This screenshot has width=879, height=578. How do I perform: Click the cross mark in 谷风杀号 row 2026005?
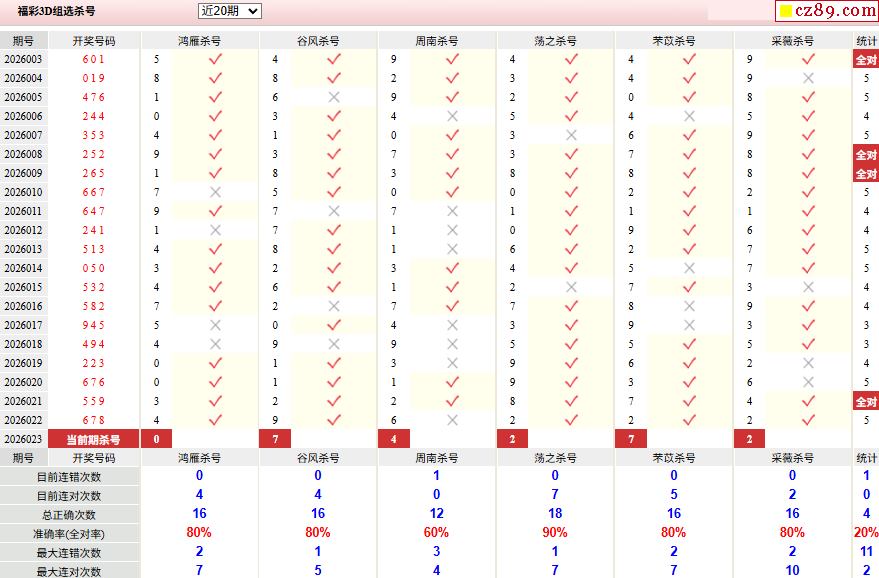[334, 97]
